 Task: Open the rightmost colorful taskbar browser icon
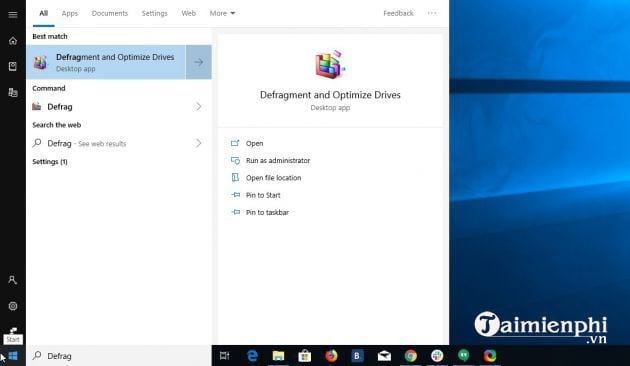[490, 356]
